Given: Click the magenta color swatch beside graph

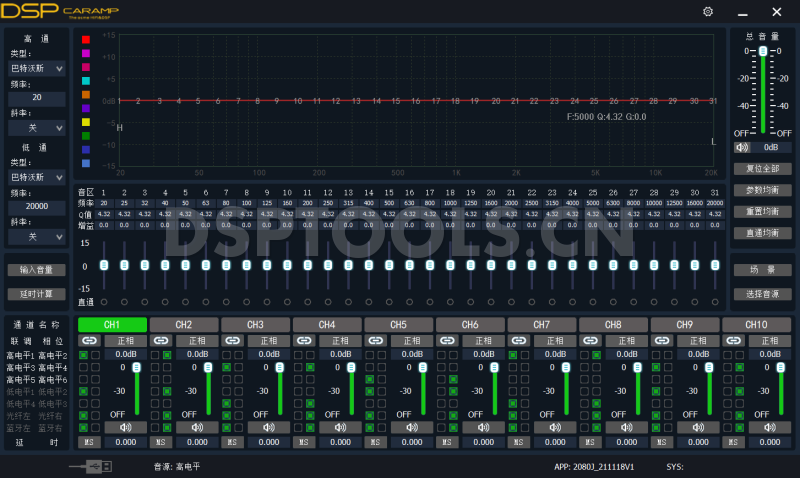Looking at the screenshot, I should tap(86, 53).
